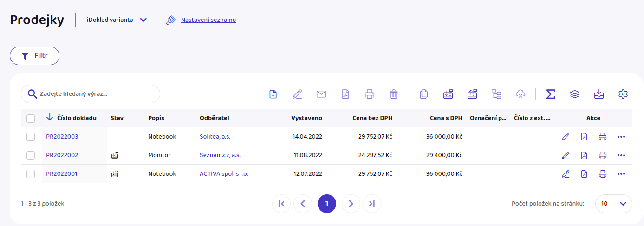Click the trash delete icon

point(394,94)
